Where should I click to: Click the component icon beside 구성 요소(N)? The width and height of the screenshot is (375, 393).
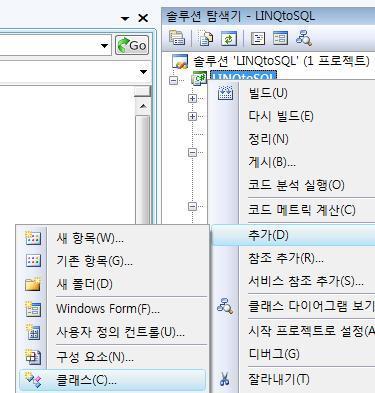click(33, 357)
